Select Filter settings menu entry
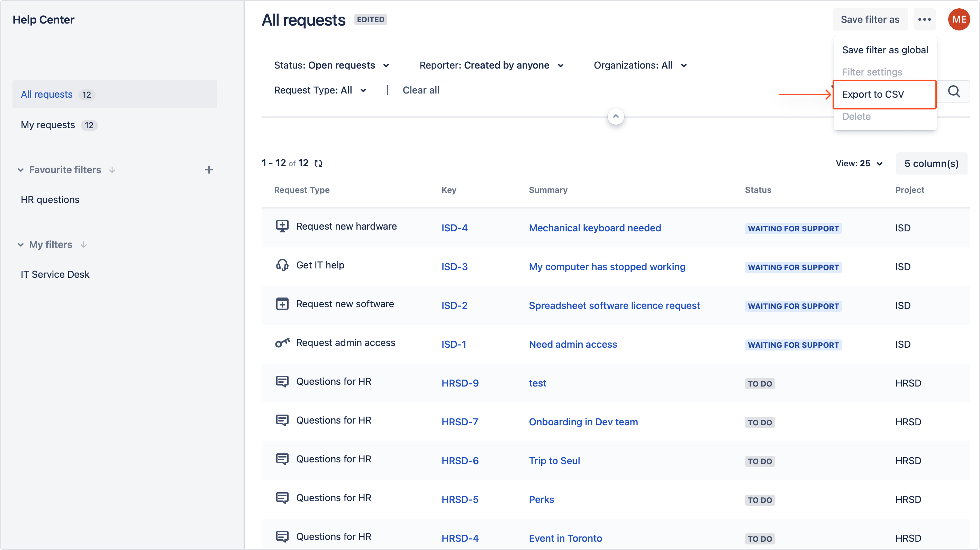Viewport: 980px width, 550px height. pos(885,72)
